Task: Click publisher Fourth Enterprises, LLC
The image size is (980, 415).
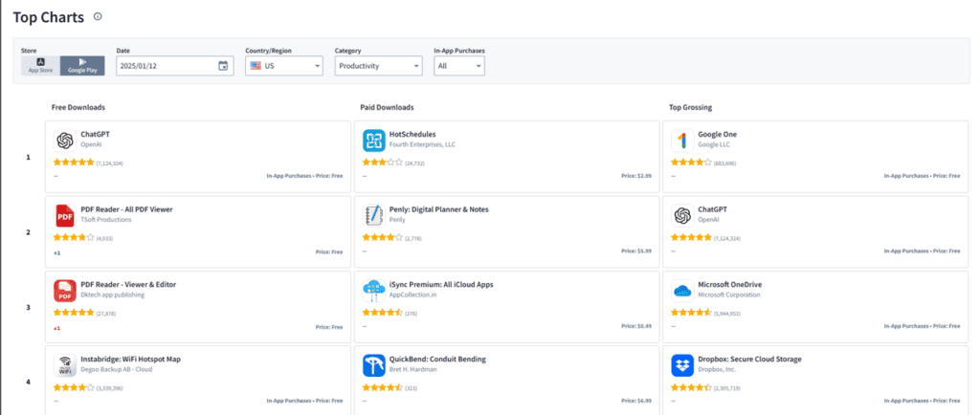Action: coord(422,144)
